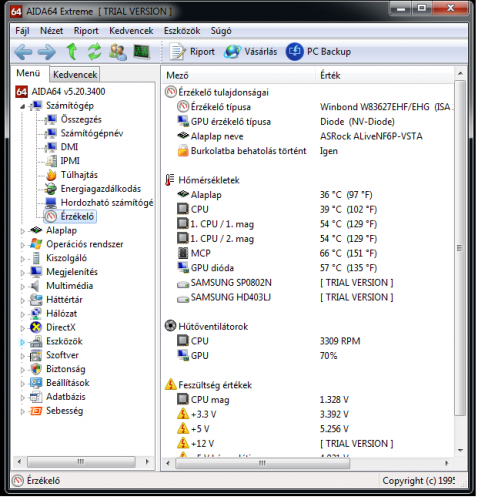Click the tree panel horizontal scrollbar
This screenshot has height=500, width=478.
point(81,462)
